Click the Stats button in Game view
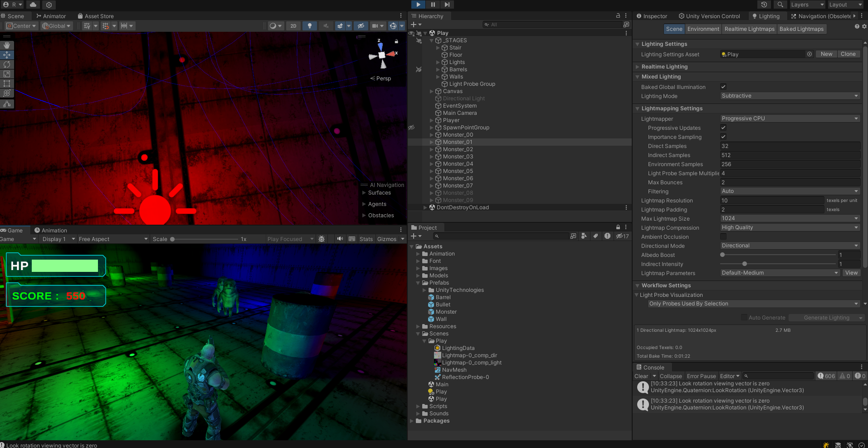The image size is (868, 448). click(366, 239)
